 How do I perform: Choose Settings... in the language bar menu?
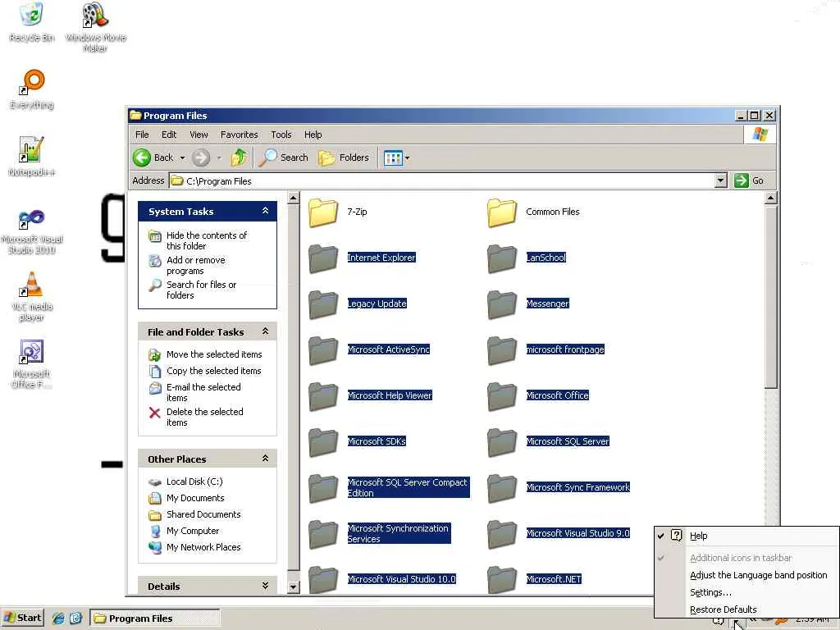710,592
